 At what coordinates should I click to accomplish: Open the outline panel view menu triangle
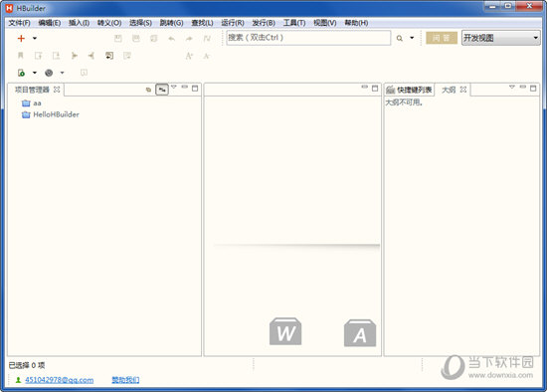[x=512, y=87]
